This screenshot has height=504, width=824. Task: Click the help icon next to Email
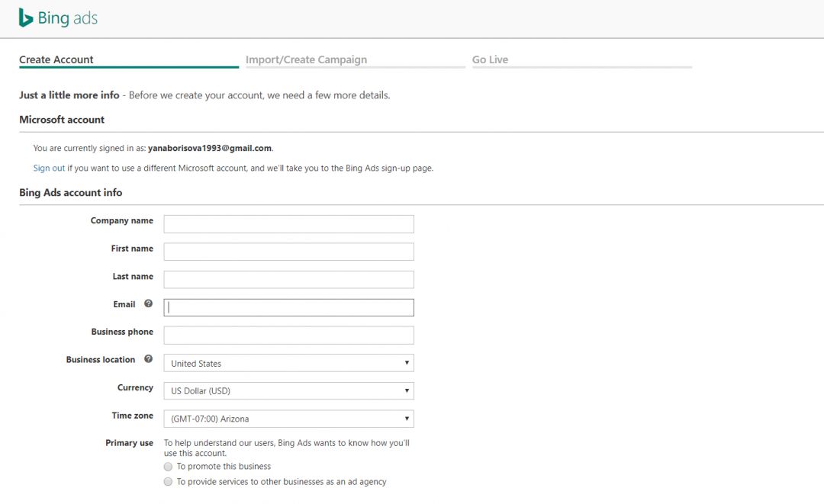tap(149, 303)
